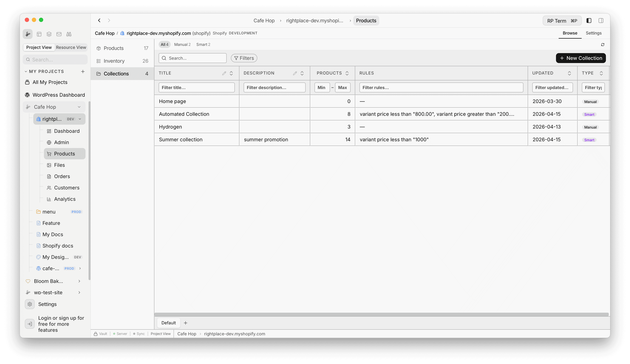The width and height of the screenshot is (630, 364).
Task: Open Analytics under rightplace-dev project
Action: (x=65, y=199)
